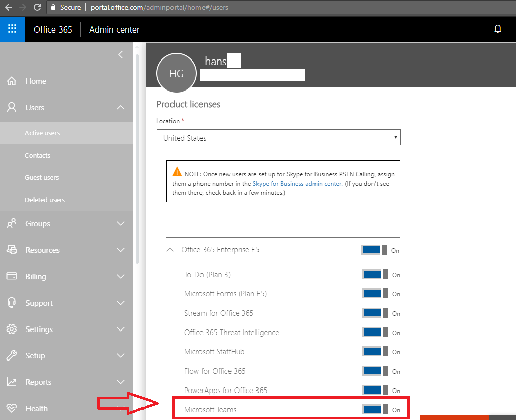Click the Users person icon

click(12, 107)
